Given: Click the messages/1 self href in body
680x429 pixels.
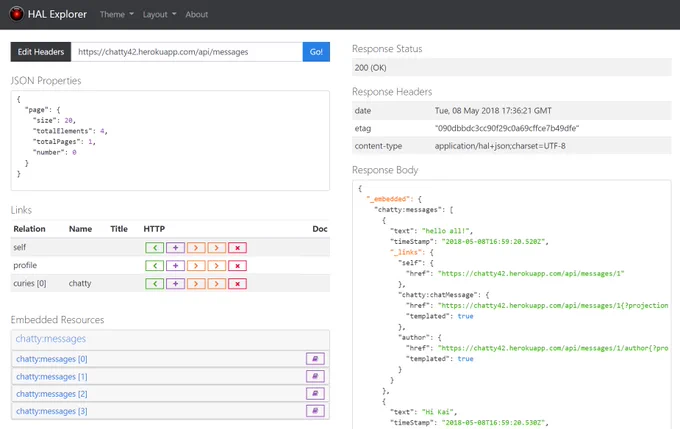Looking at the screenshot, I should tap(531, 273).
